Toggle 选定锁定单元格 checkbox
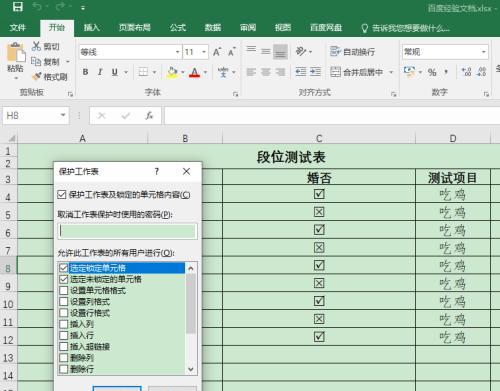 click(x=64, y=268)
